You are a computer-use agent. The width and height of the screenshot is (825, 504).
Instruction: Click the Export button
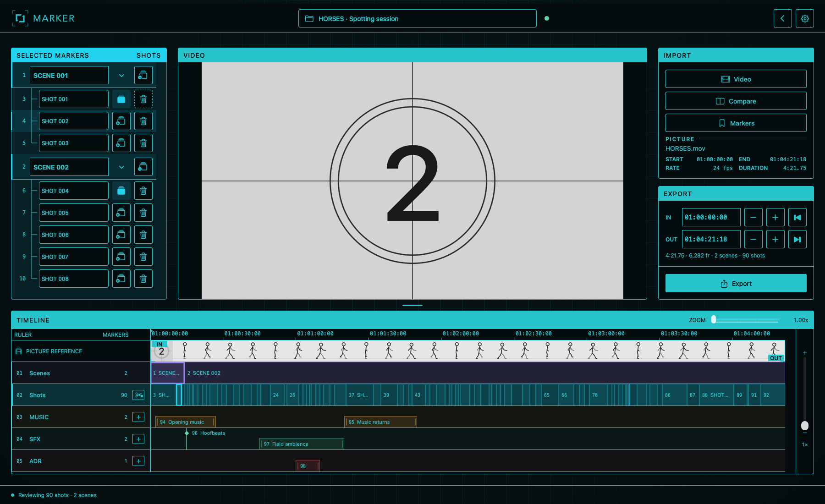[x=736, y=283]
